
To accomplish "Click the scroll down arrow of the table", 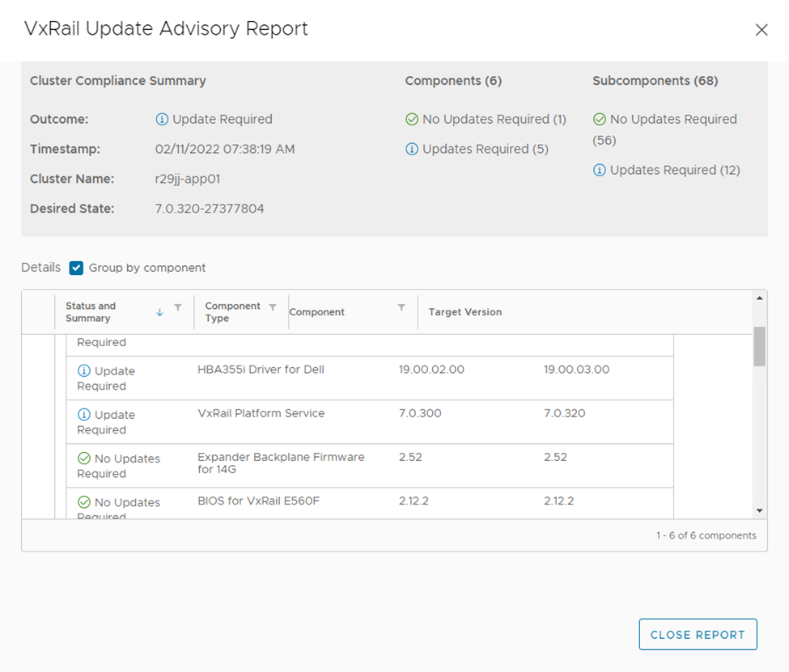I will click(759, 511).
